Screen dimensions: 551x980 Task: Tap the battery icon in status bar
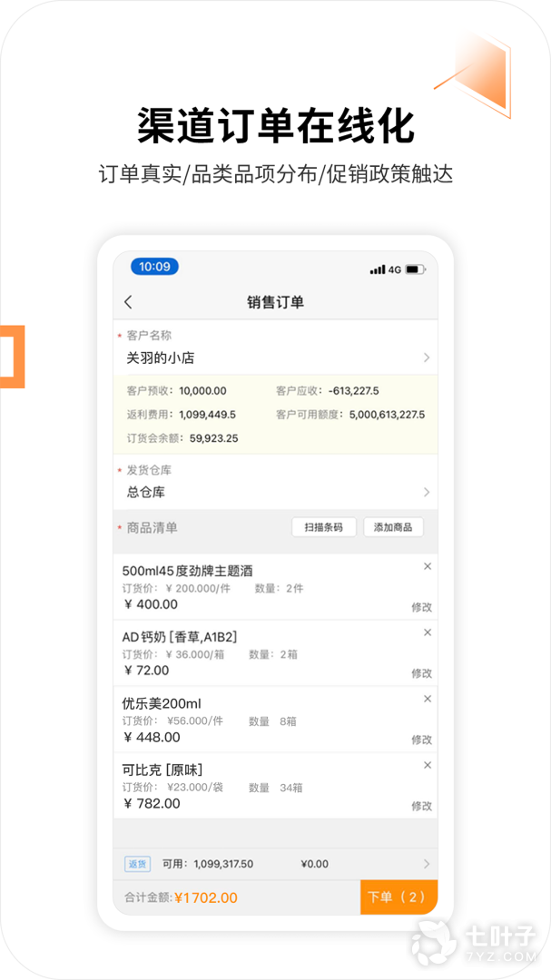click(x=415, y=269)
